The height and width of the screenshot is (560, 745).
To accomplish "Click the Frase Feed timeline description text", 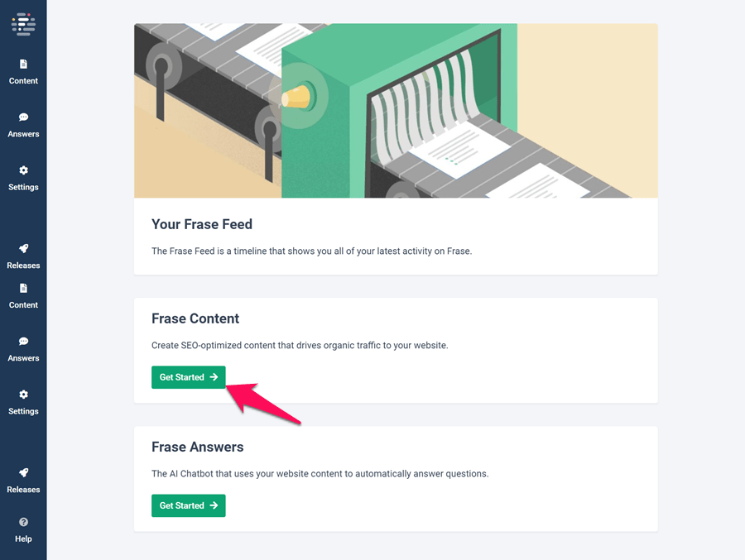I will pos(312,251).
